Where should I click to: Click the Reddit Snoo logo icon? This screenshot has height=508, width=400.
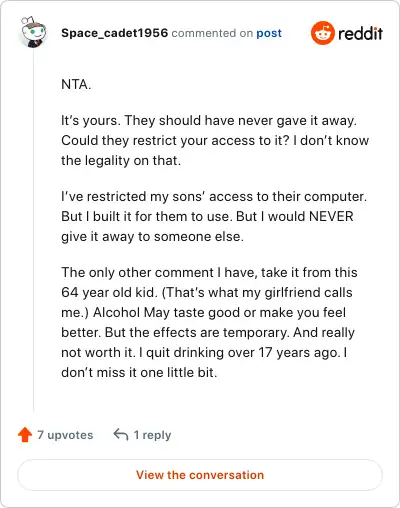pyautogui.click(x=322, y=33)
